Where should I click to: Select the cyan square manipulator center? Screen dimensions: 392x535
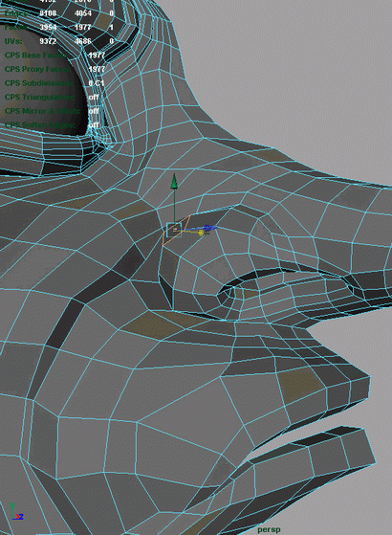tap(174, 230)
